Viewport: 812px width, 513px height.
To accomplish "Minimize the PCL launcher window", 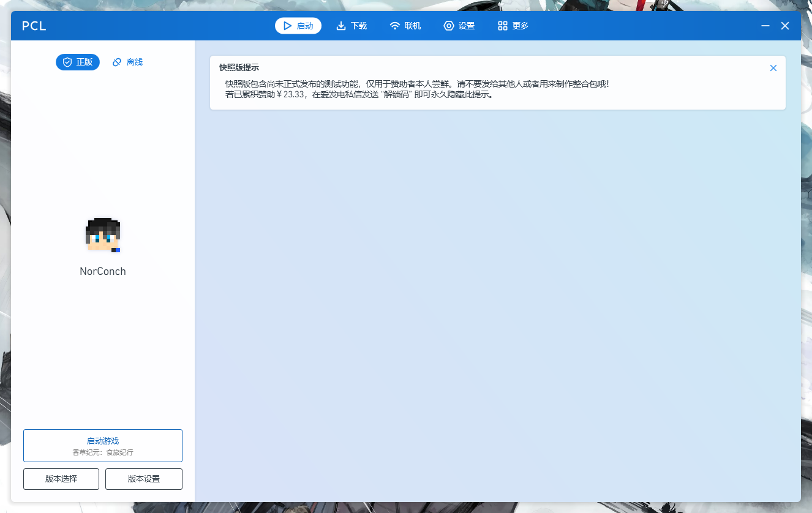I will 765,26.
